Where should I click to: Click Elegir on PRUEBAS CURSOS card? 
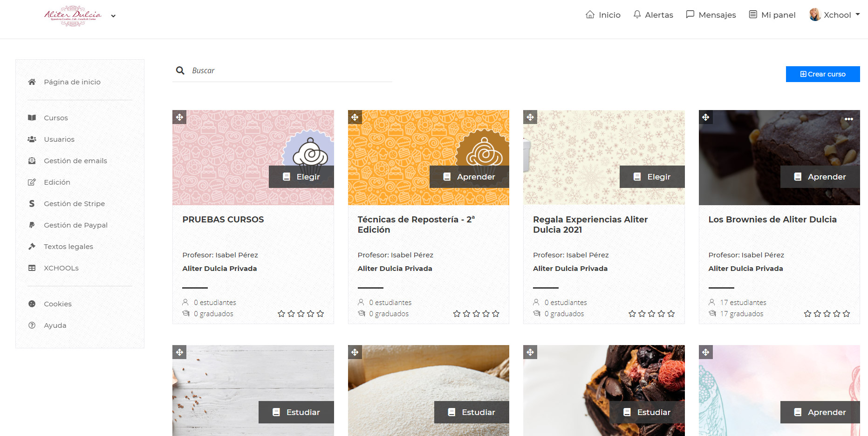point(301,177)
